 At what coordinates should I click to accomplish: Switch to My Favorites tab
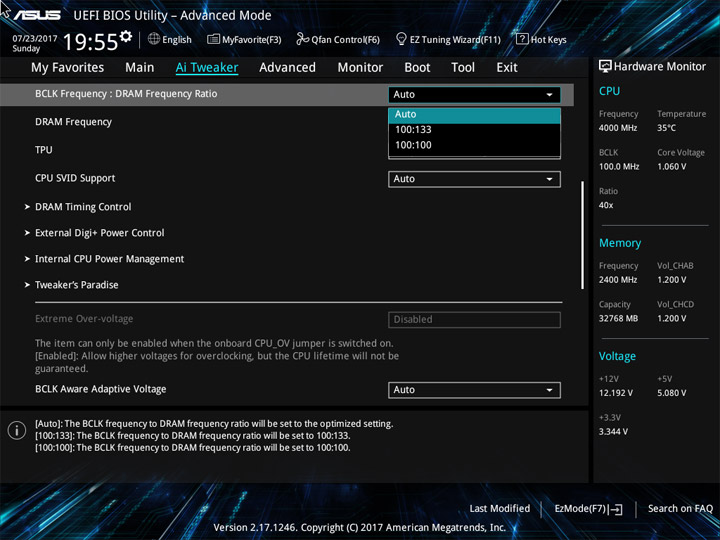(x=68, y=68)
